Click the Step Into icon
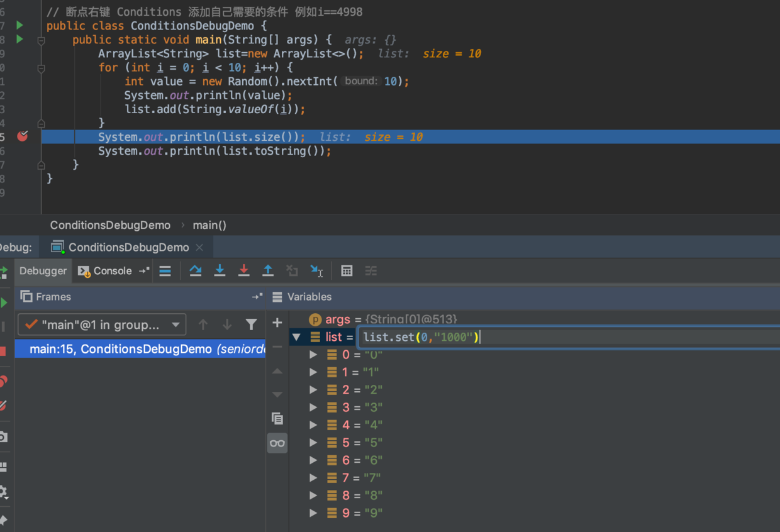Image resolution: width=780 pixels, height=532 pixels. [x=220, y=270]
